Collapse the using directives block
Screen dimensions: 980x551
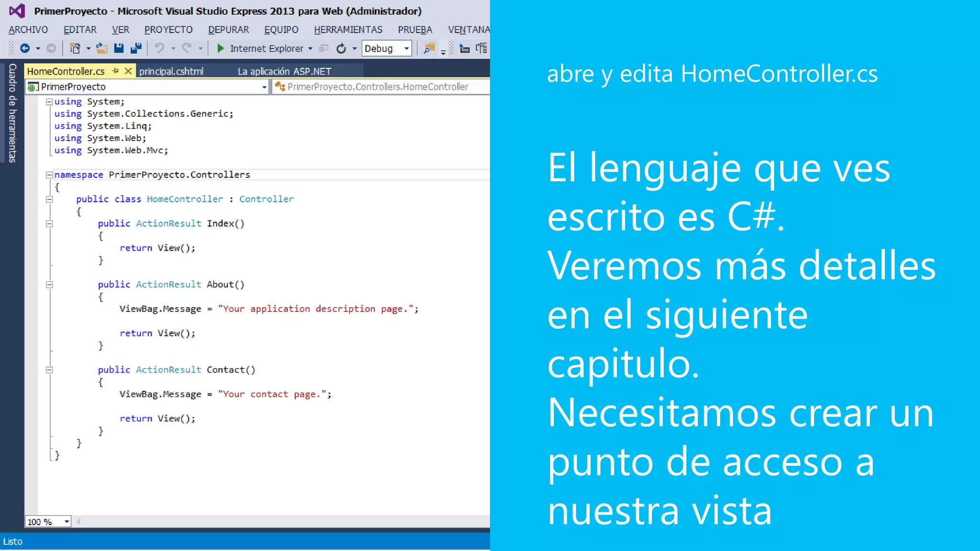click(49, 102)
